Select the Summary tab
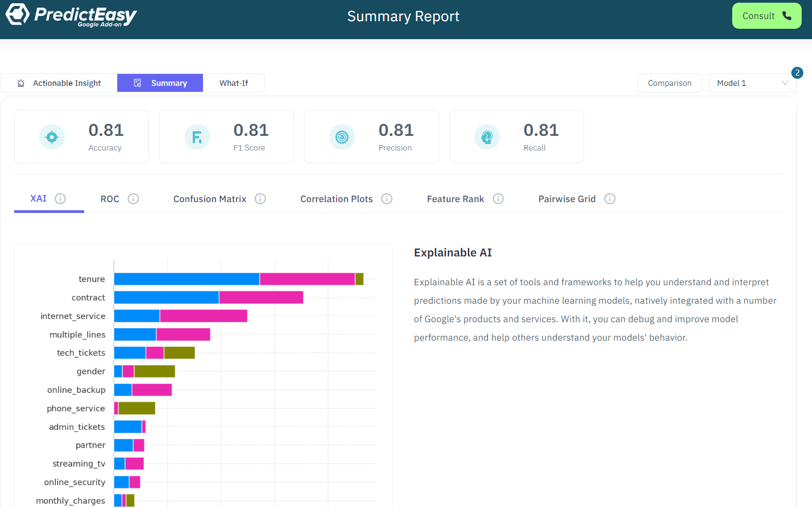This screenshot has height=508, width=812. point(160,83)
